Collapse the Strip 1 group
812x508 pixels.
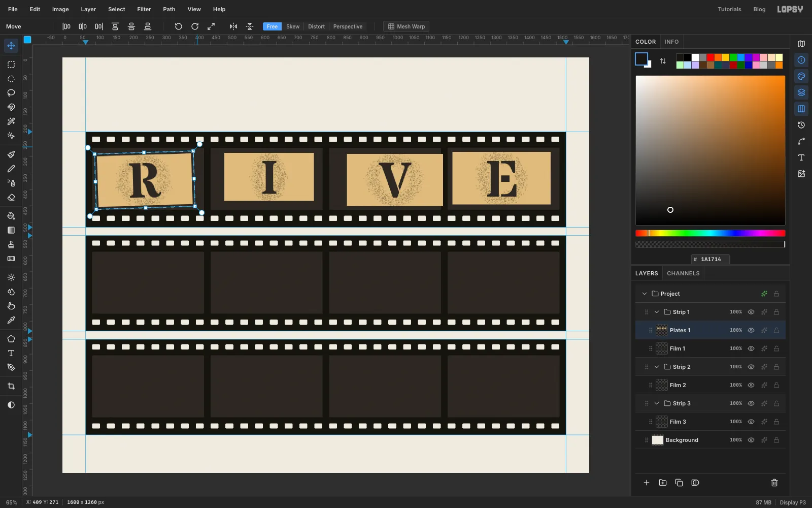tap(657, 312)
